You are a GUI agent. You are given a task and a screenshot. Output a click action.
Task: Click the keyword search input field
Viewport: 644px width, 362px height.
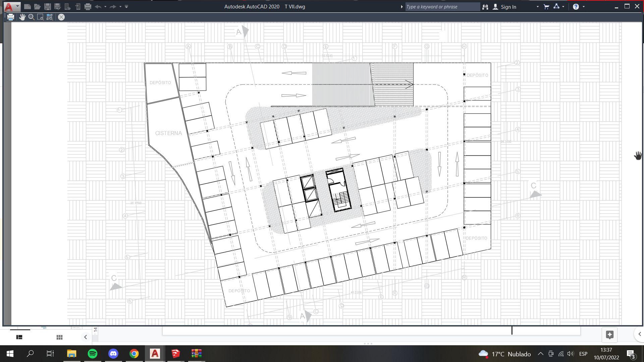[442, 7]
